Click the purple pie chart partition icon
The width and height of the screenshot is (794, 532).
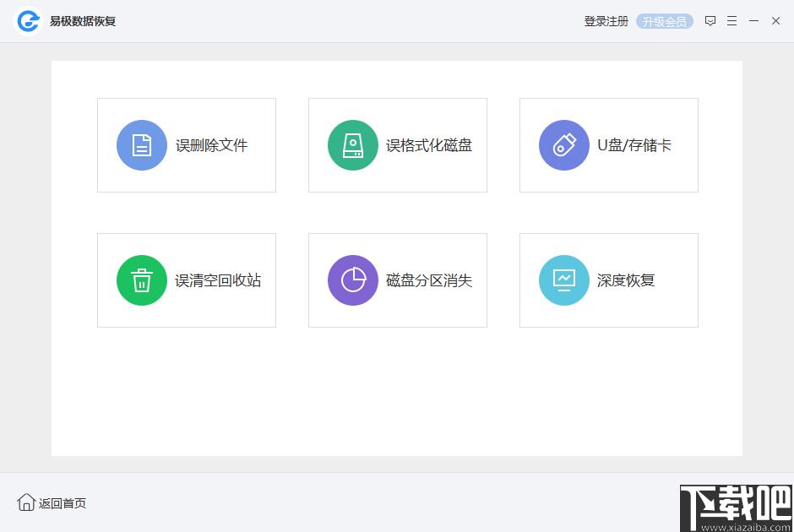[353, 280]
